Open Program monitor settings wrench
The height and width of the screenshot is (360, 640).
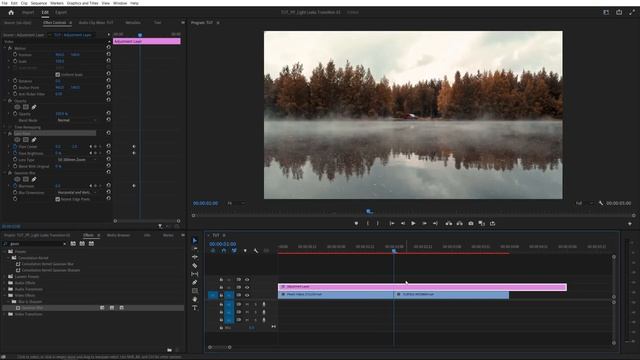pyautogui.click(x=601, y=203)
